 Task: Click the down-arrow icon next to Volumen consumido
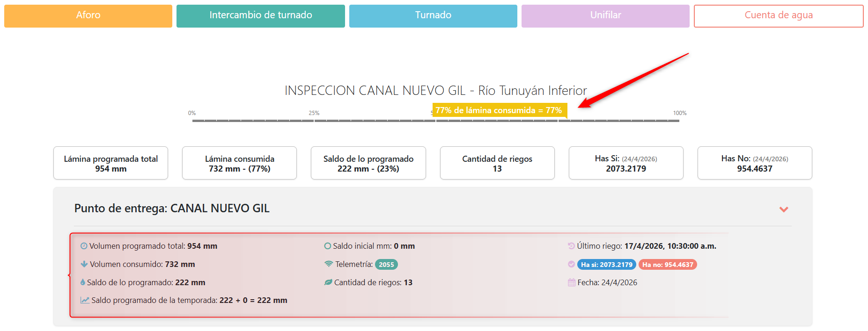pos(84,264)
